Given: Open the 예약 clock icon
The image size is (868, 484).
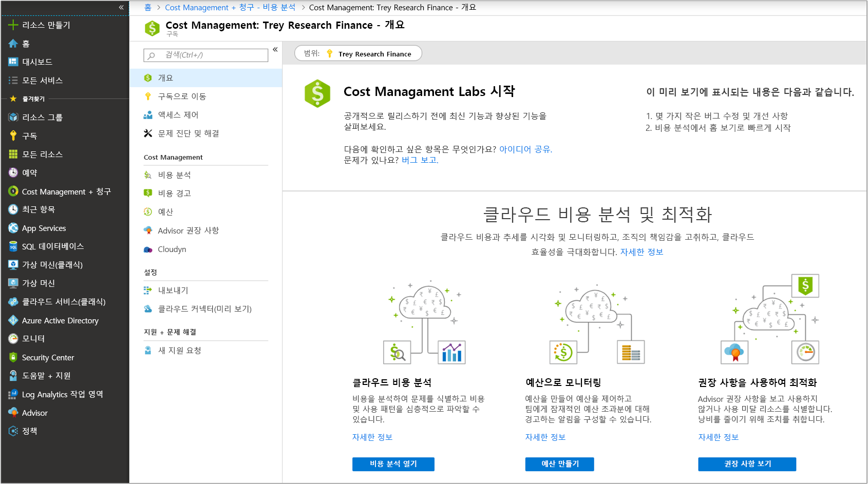Looking at the screenshot, I should 13,172.
